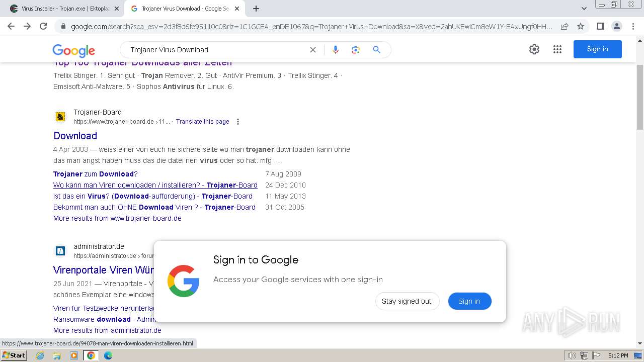Launch Internet Explorer from taskbar
The image size is (644, 362).
(40, 355)
